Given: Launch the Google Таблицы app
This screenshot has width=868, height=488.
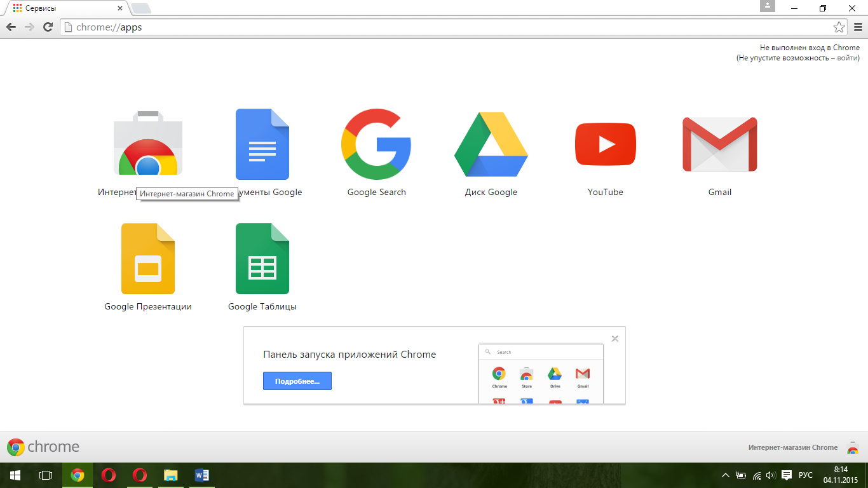Looking at the screenshot, I should 262,259.
